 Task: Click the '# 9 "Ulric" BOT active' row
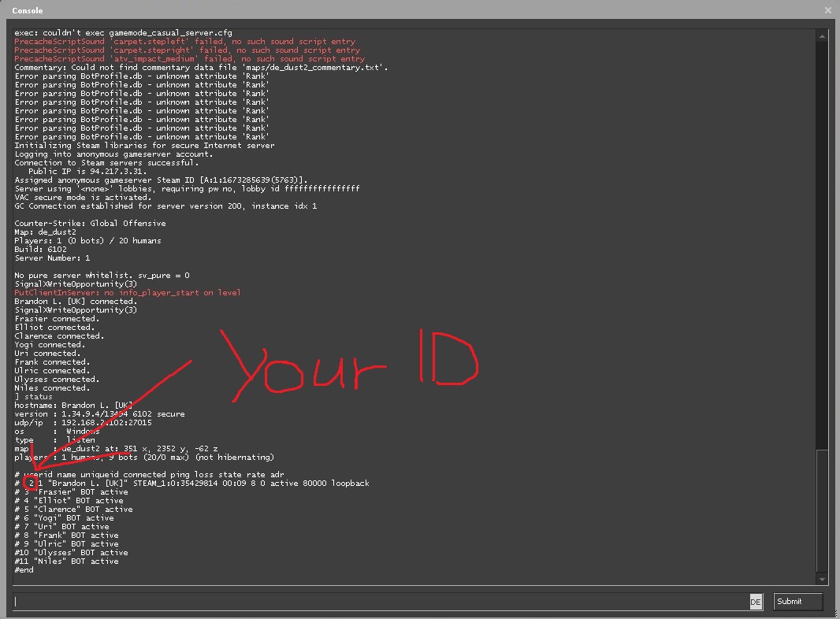pyautogui.click(x=67, y=544)
